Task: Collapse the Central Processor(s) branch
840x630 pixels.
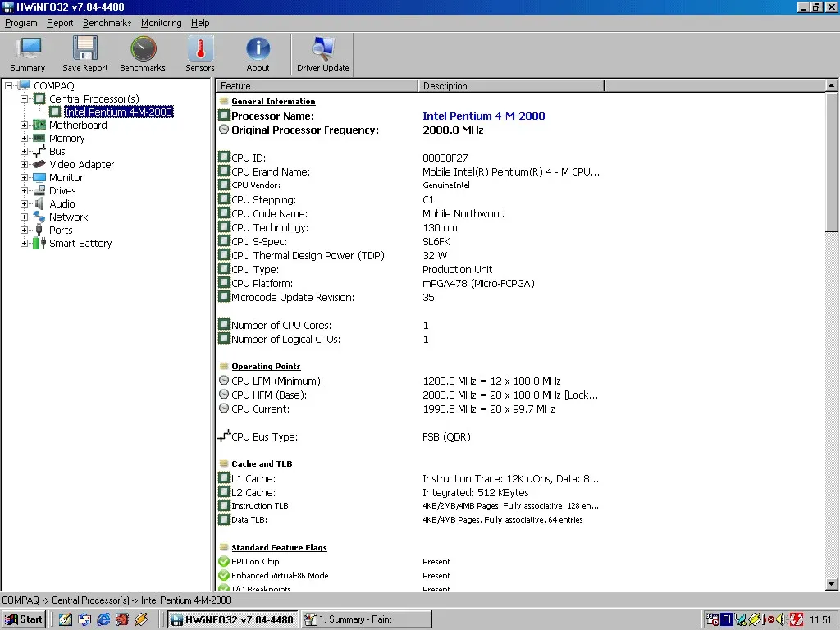Action: pyautogui.click(x=24, y=98)
